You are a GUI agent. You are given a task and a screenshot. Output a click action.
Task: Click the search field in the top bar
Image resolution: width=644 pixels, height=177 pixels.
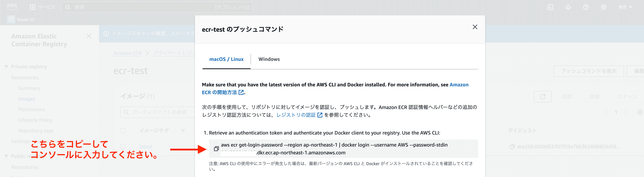(x=157, y=7)
